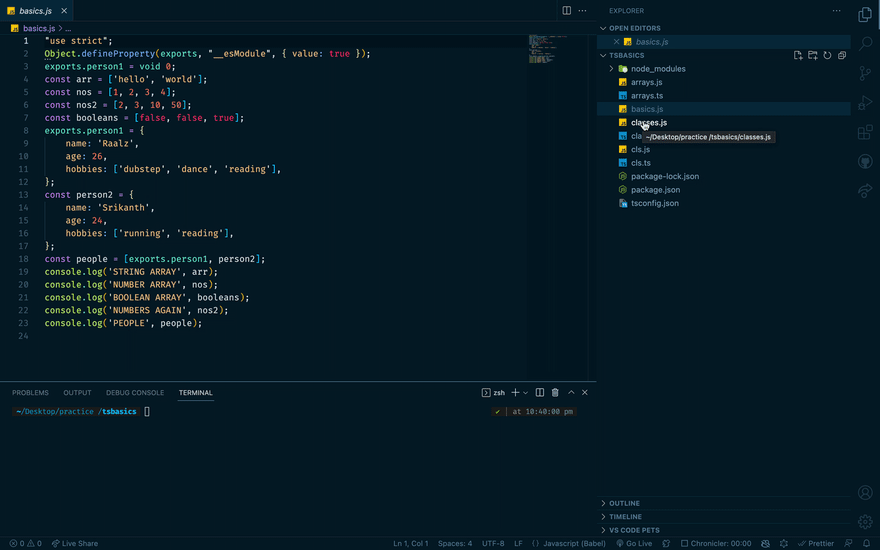This screenshot has width=880, height=550.
Task: Open the Accounts menu icon
Action: pos(865,492)
